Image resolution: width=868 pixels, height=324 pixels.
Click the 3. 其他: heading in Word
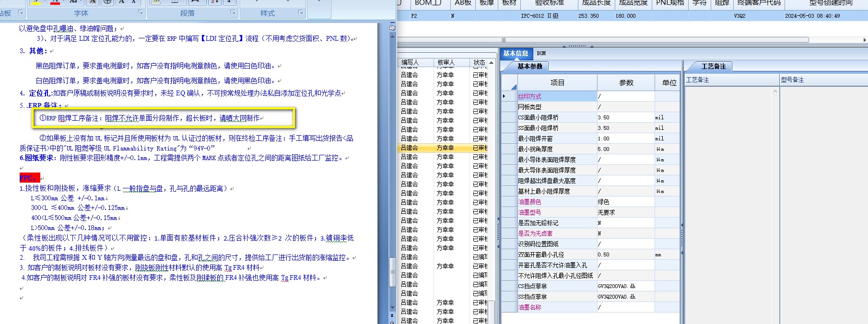pos(34,51)
